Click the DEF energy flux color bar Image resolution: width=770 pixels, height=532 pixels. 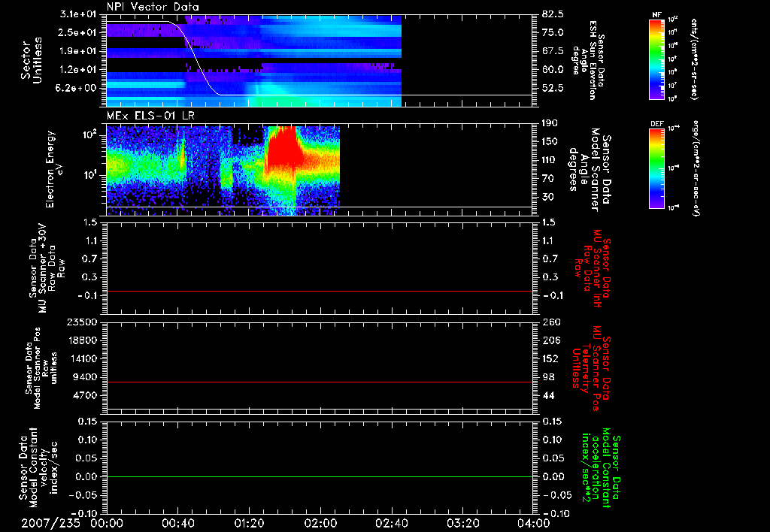pyautogui.click(x=656, y=168)
